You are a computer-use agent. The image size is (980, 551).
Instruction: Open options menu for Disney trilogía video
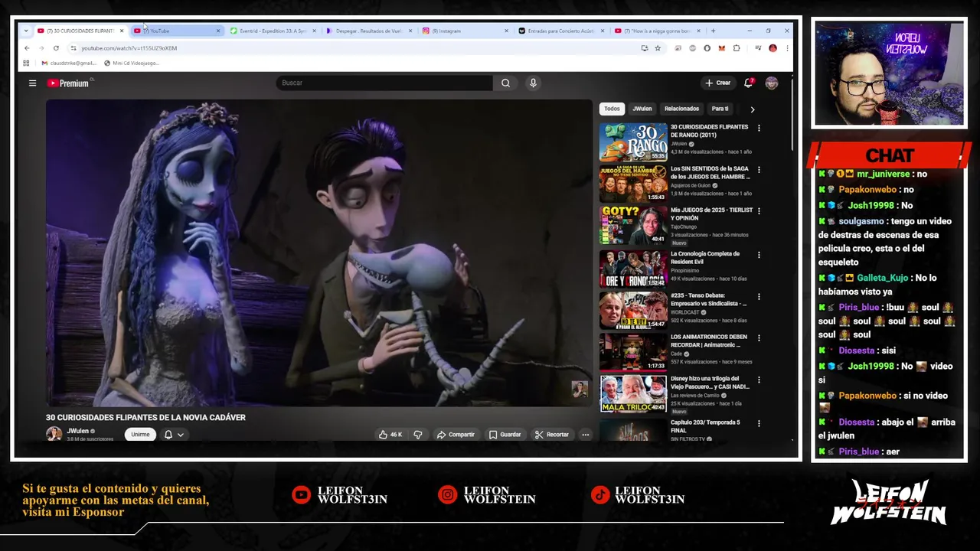click(x=759, y=380)
